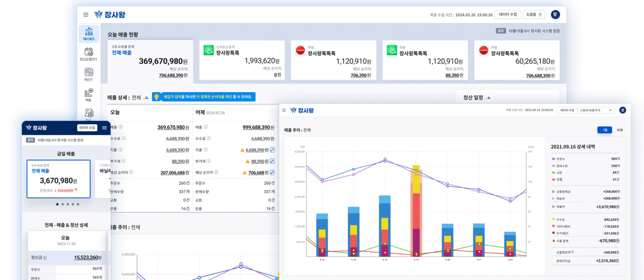
Task: Click info icon next to 어제 부가세
Action: tap(209, 161)
